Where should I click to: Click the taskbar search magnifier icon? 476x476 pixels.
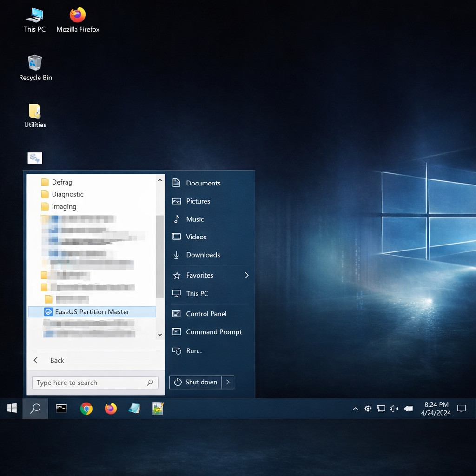coord(35,409)
